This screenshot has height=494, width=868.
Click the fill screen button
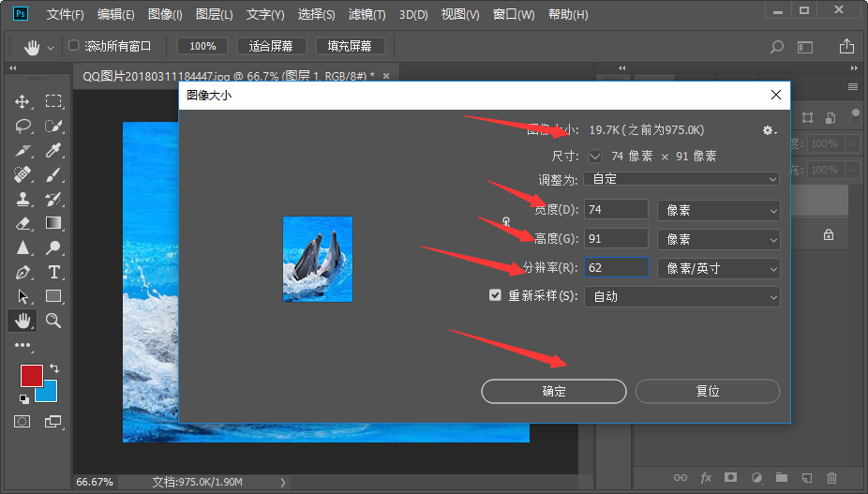pos(350,46)
